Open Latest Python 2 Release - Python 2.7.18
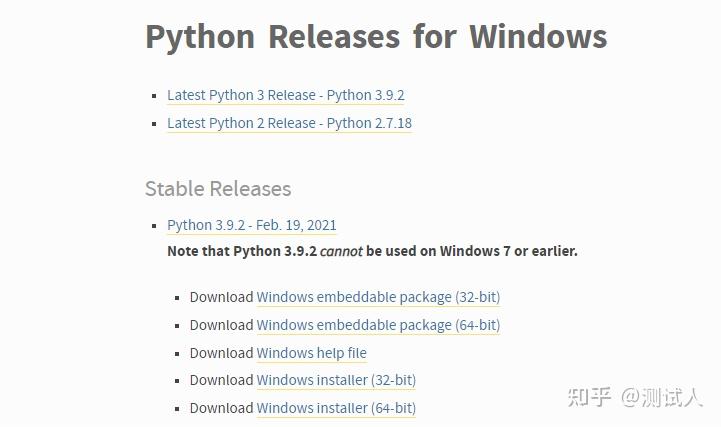The image size is (721, 427). click(289, 123)
